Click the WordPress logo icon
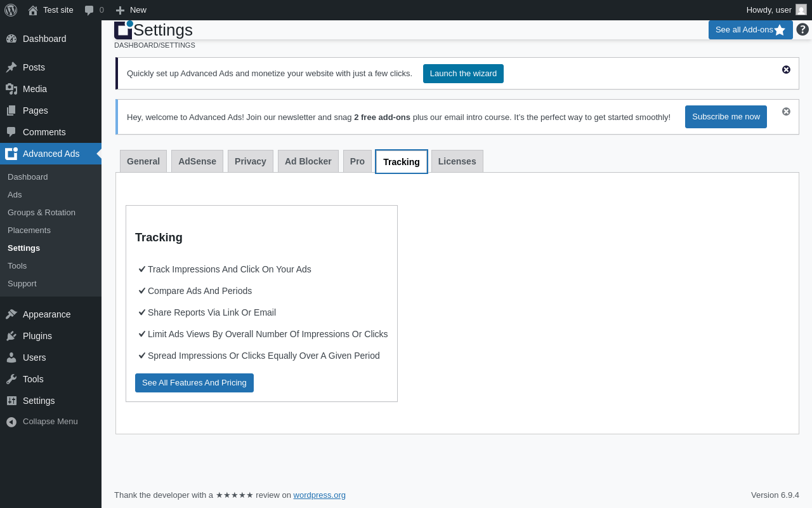The height and width of the screenshot is (508, 812). coord(11,10)
